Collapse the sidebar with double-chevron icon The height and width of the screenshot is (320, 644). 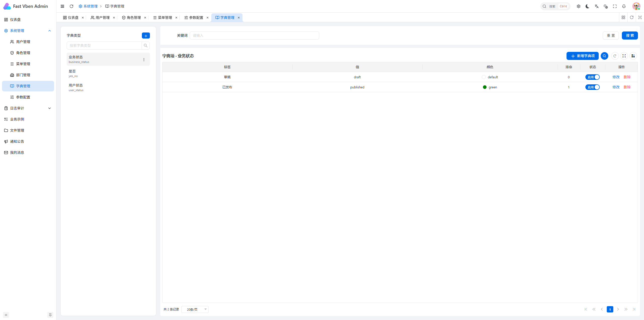pyautogui.click(x=6, y=315)
